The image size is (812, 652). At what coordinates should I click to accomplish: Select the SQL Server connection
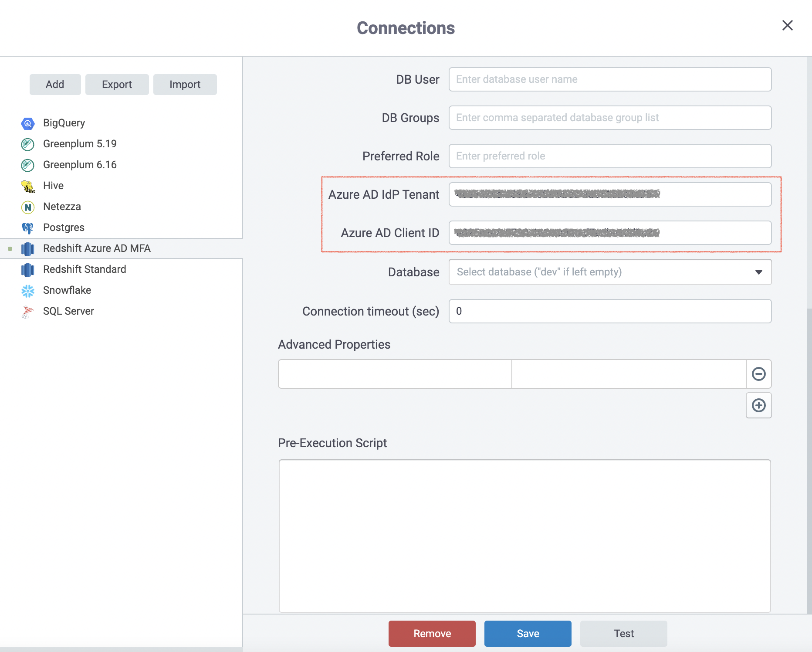[x=68, y=311]
